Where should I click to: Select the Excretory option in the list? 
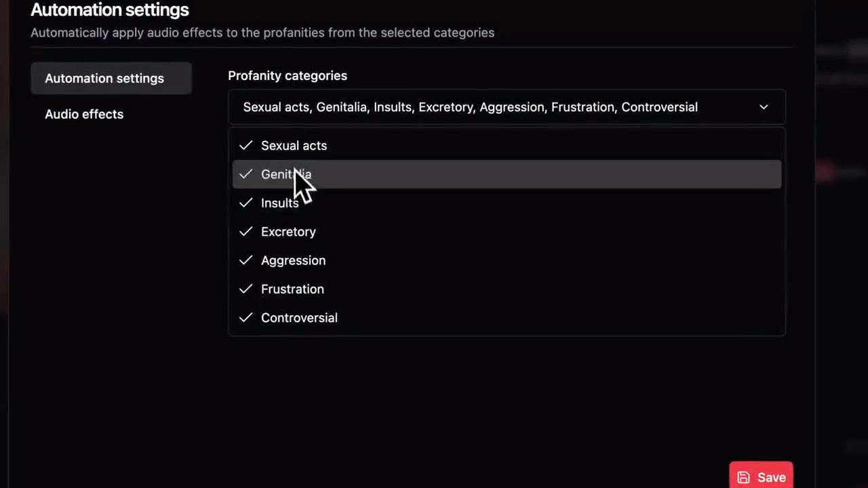[x=507, y=232]
